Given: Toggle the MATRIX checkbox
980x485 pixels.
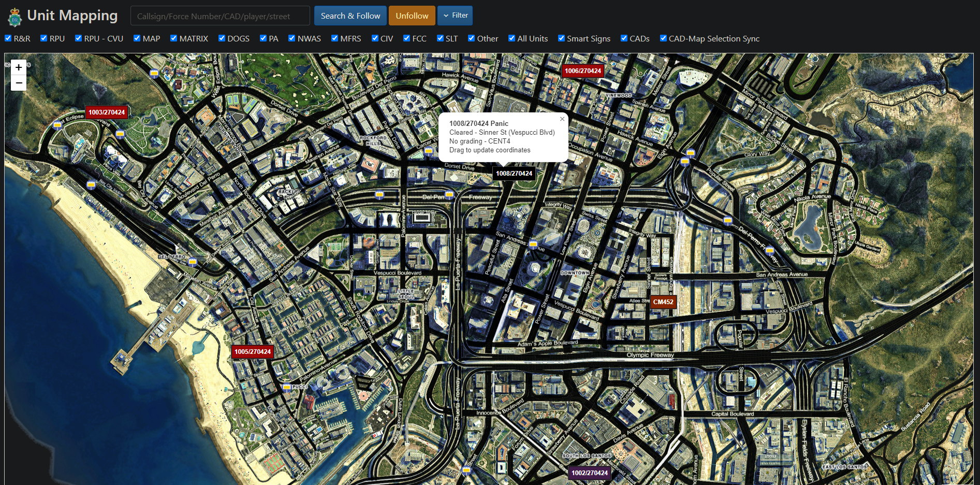Looking at the screenshot, I should tap(174, 38).
